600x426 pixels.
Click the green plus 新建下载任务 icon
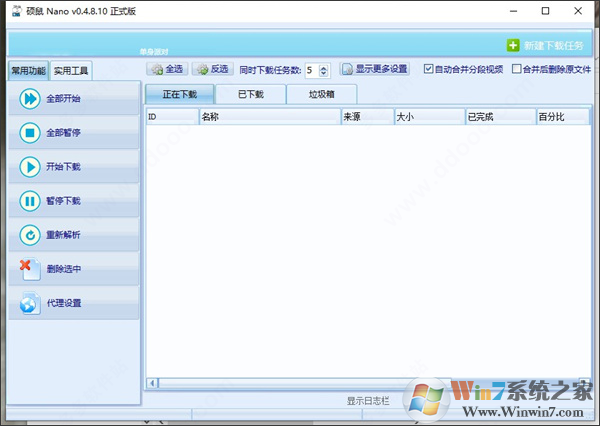click(513, 45)
